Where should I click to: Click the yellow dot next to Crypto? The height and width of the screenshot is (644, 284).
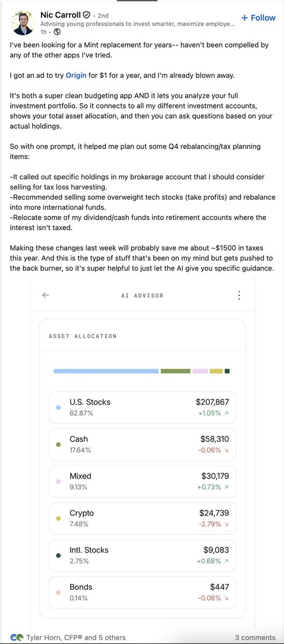(58, 519)
